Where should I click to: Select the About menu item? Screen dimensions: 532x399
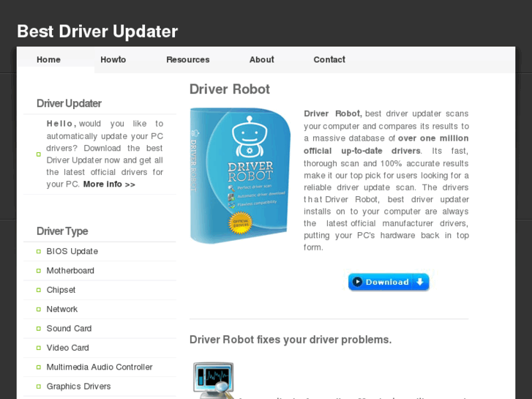pyautogui.click(x=261, y=60)
